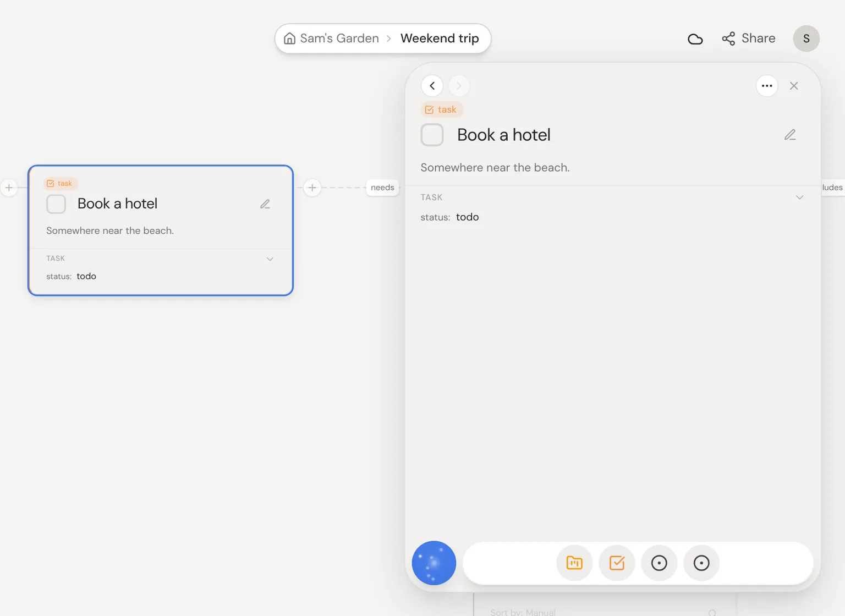The height and width of the screenshot is (616, 845).
Task: Go forward in the detail panel
Action: coord(459,86)
